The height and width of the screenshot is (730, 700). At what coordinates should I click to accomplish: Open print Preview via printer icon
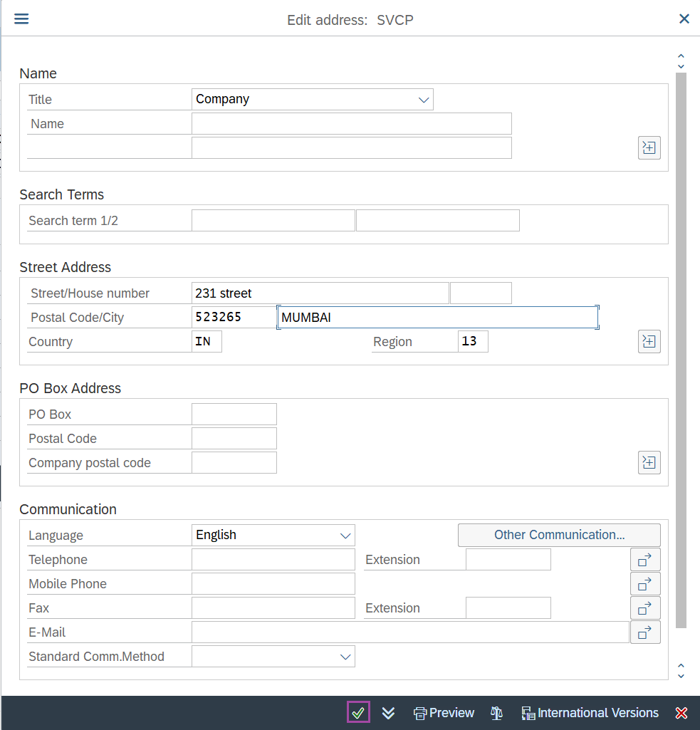(x=444, y=712)
